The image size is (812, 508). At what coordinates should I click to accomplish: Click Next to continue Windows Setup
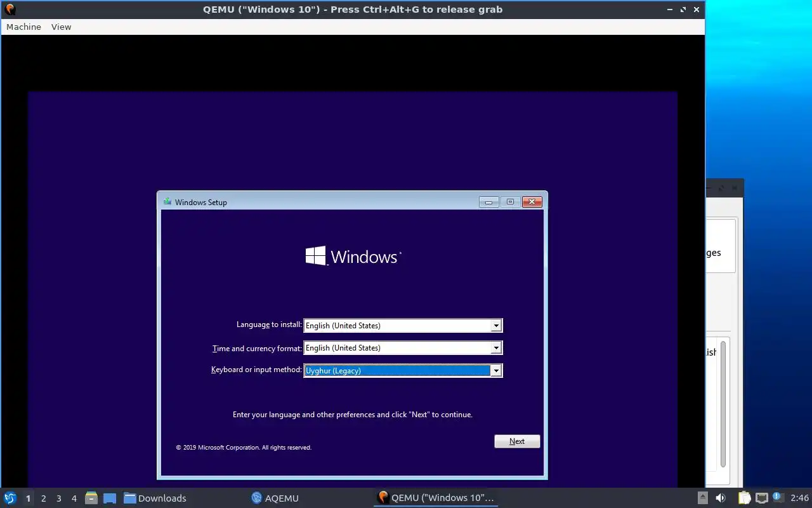point(517,441)
